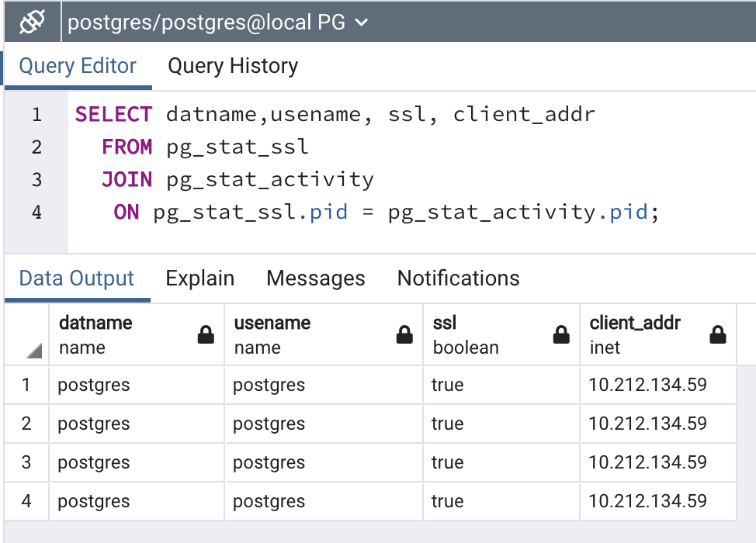Screen dimensions: 756x543
Task: Click the lock icon in ssl column
Action: tap(561, 334)
